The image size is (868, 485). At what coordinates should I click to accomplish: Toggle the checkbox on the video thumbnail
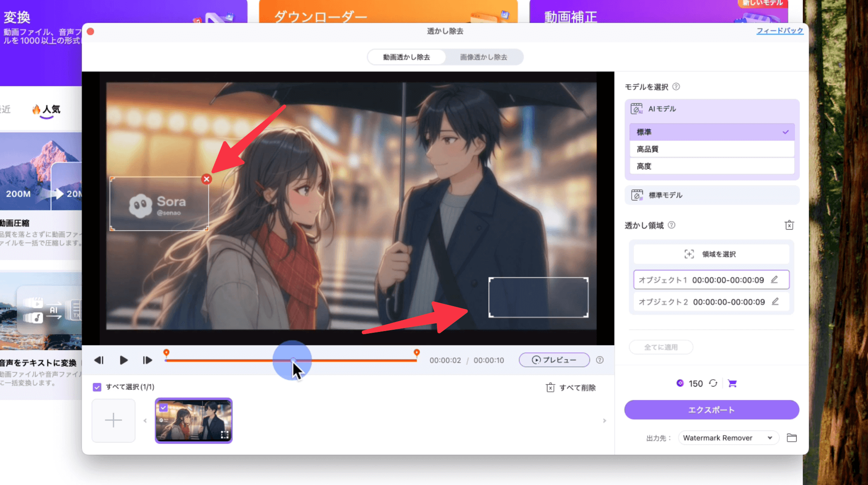(164, 408)
